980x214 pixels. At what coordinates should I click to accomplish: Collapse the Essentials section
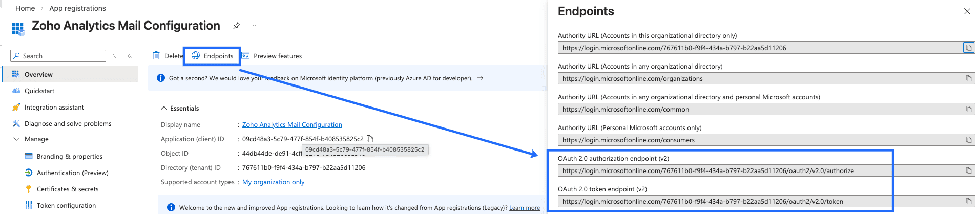(164, 108)
